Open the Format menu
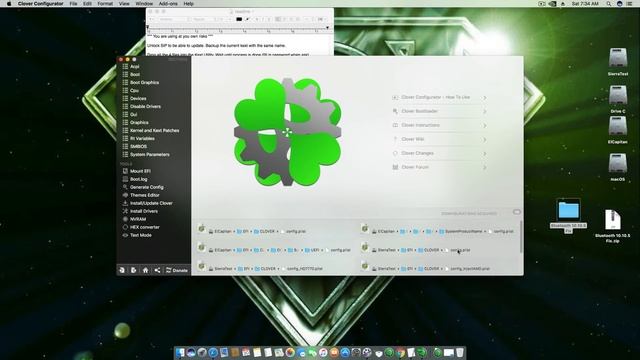Viewport: 640px width, 360px height. 105,4
